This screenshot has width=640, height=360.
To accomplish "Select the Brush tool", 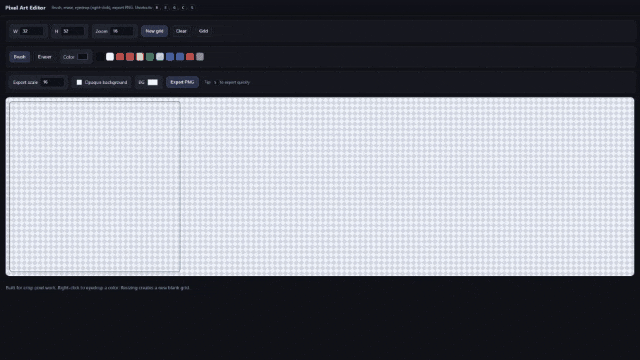I will [19, 57].
